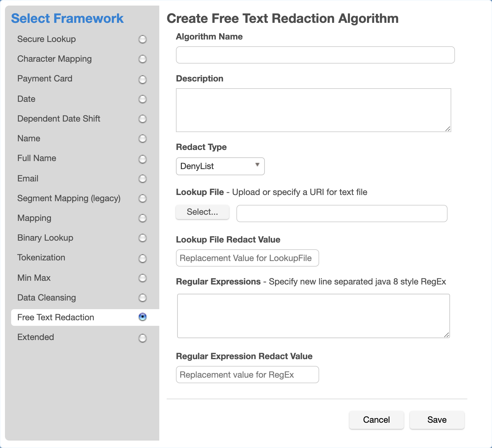The height and width of the screenshot is (448, 492).
Task: Choose the Extended framework radio button
Action: click(142, 338)
